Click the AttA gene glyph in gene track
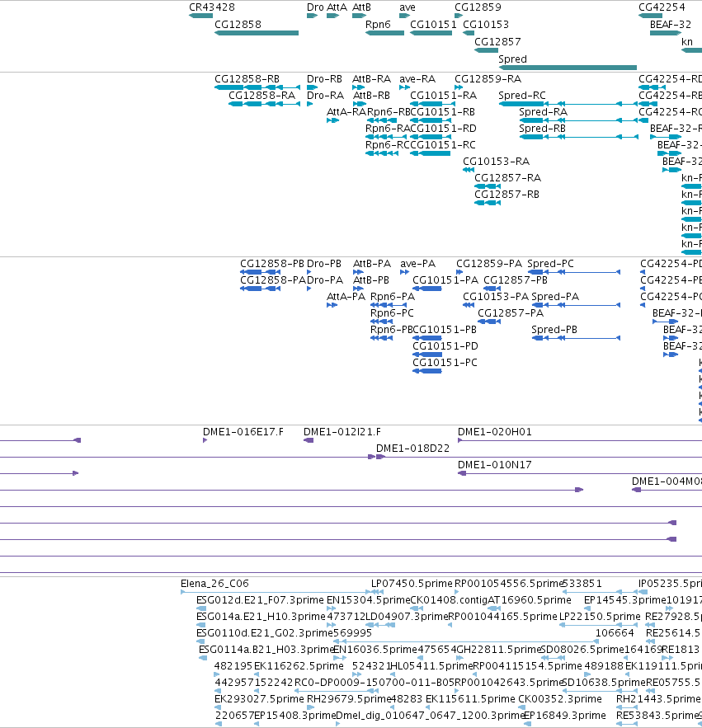The height and width of the screenshot is (728, 702). [332, 16]
